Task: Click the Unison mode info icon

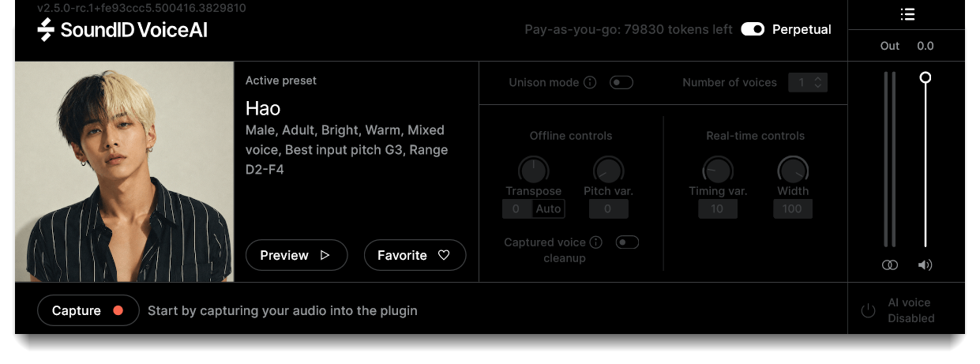Action: [x=590, y=82]
